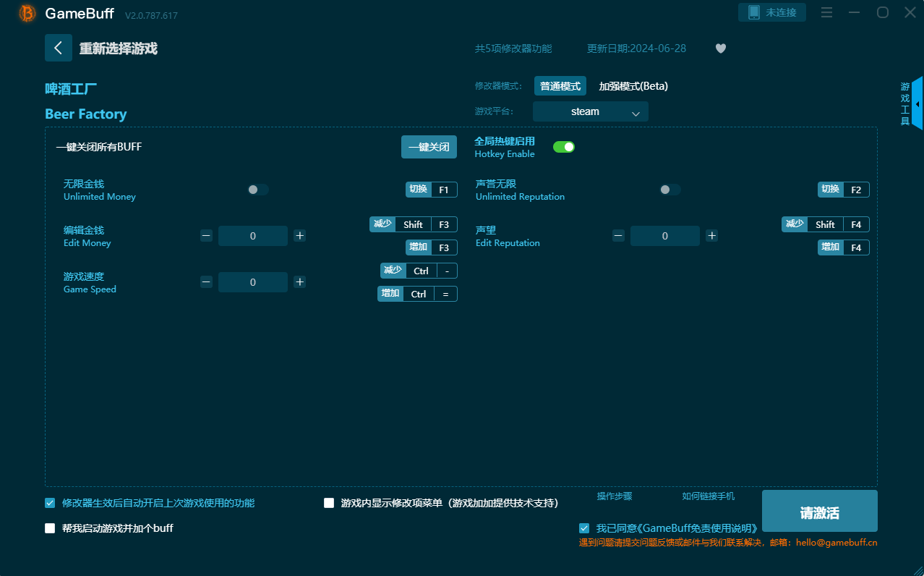Click 共5项修改器功能 text
Screen dimensions: 924x576
[513, 48]
